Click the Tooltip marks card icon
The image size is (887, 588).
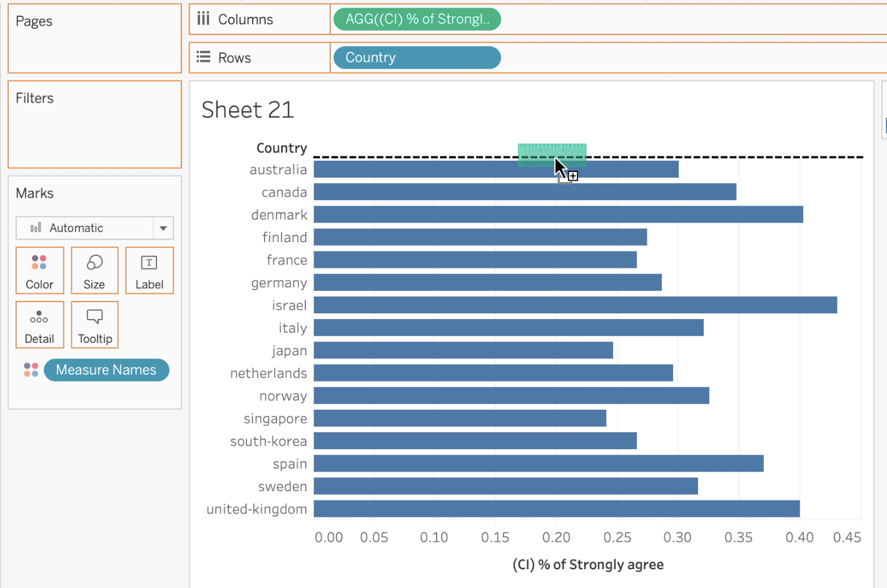[x=94, y=317]
